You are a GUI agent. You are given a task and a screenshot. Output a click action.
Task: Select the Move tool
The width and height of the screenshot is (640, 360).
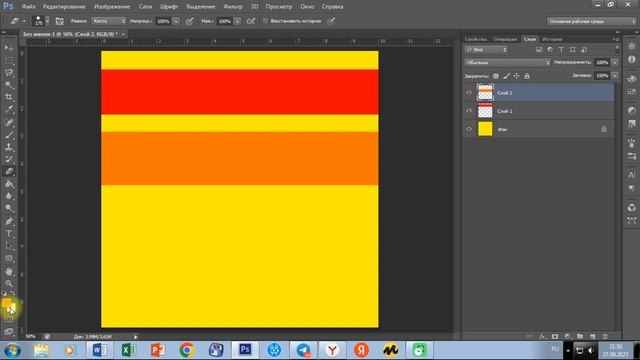(x=9, y=48)
